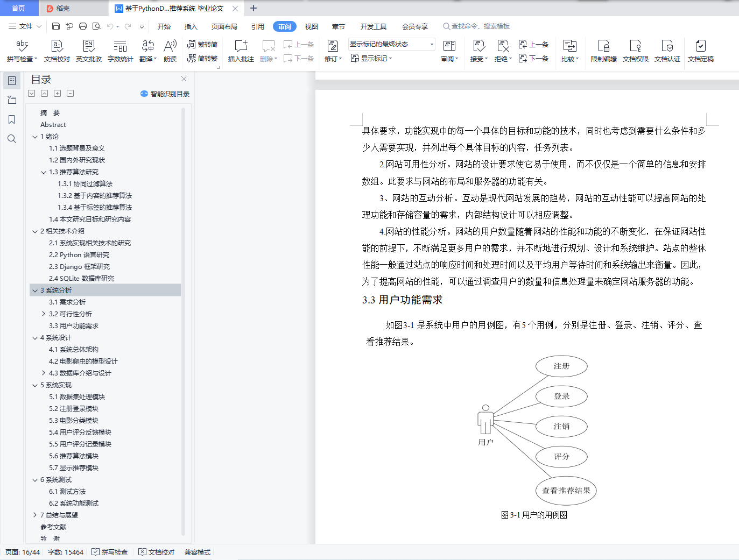The width and height of the screenshot is (739, 560).
Task: Switch to the 页面布局 ribbon tab
Action: (224, 26)
